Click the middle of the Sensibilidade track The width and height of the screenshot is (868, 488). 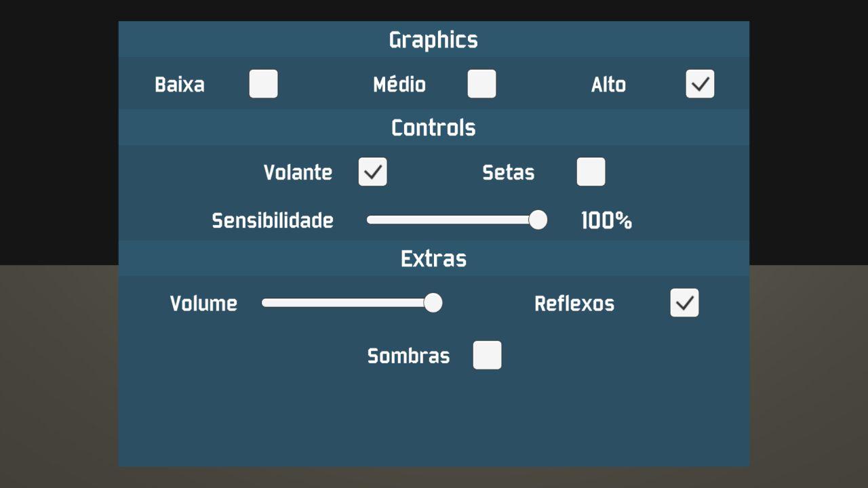pyautogui.click(x=451, y=220)
